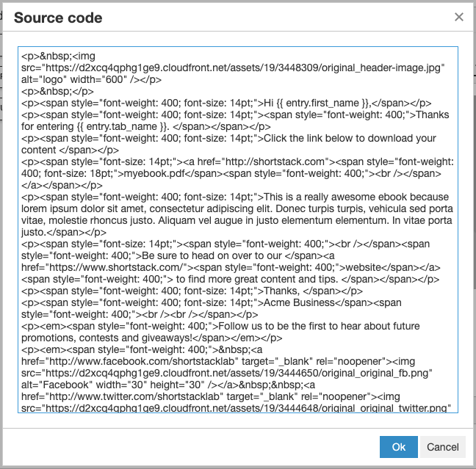Click text 'alt="logo" width="600"'
476x469 pixels.
click(x=73, y=79)
